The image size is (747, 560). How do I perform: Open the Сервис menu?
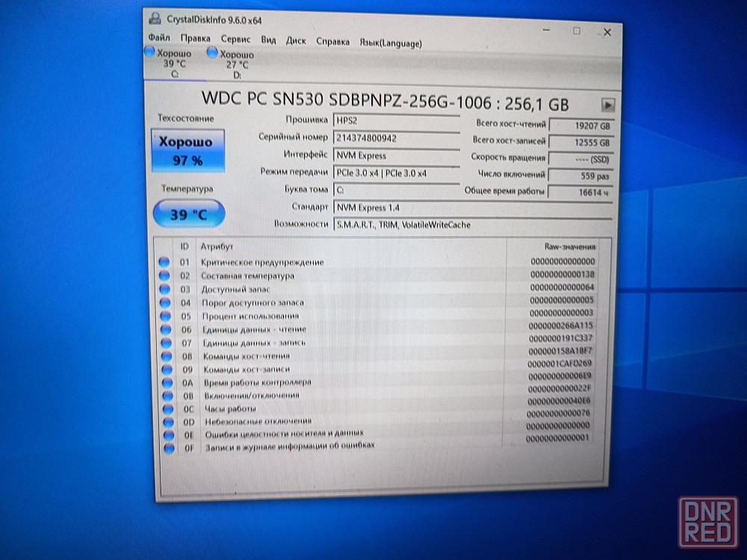coord(235,39)
